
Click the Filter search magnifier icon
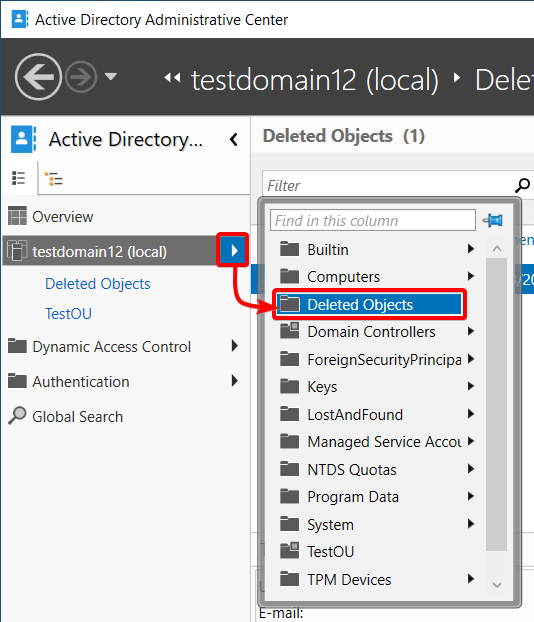(522, 185)
